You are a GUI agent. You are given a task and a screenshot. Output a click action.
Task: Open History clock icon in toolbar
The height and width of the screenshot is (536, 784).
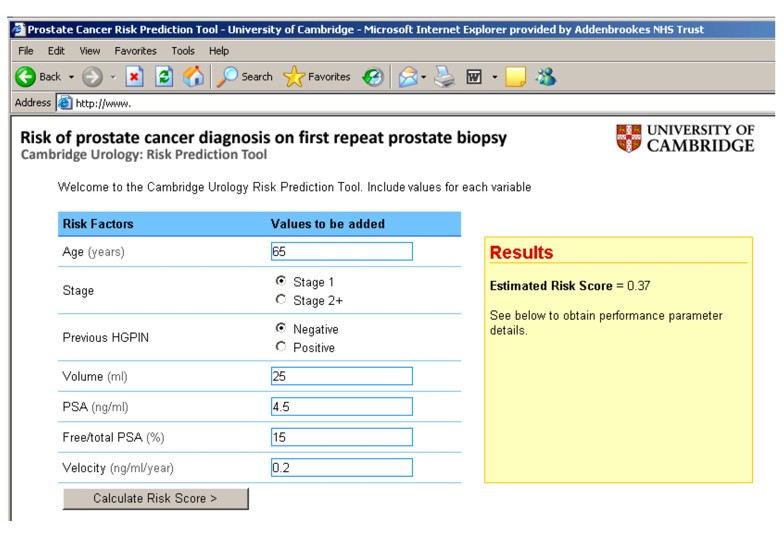(x=373, y=77)
